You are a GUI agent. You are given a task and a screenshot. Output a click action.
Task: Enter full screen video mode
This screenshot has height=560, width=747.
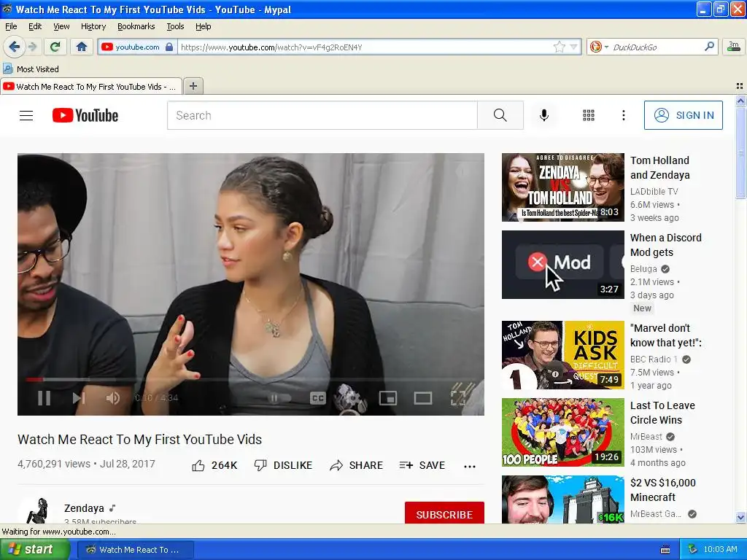(458, 397)
